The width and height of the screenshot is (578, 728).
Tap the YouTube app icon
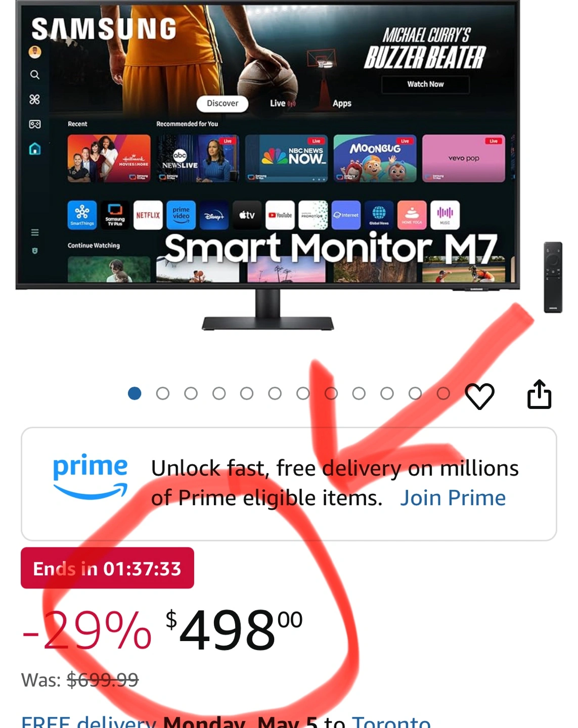tap(280, 215)
